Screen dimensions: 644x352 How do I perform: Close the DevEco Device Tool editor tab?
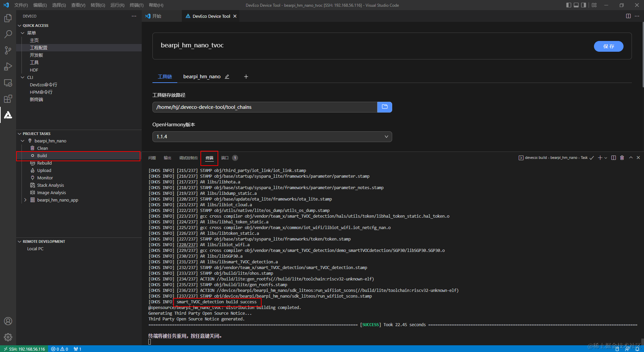235,16
